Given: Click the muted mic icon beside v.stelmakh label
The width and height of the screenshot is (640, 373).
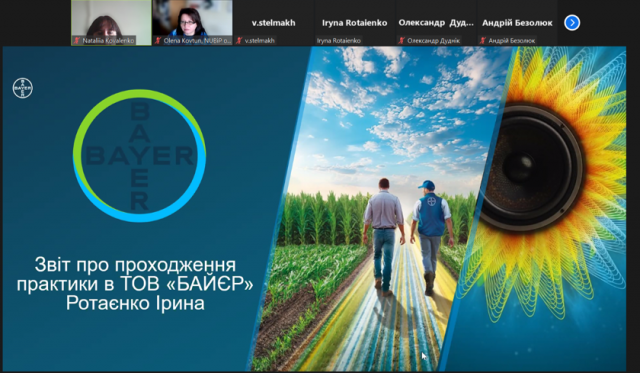Looking at the screenshot, I should click(x=239, y=40).
